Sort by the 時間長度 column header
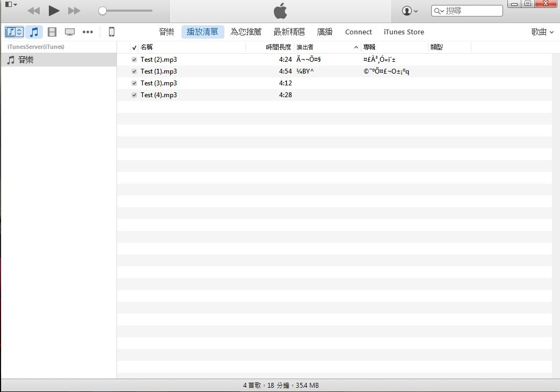 270,47
